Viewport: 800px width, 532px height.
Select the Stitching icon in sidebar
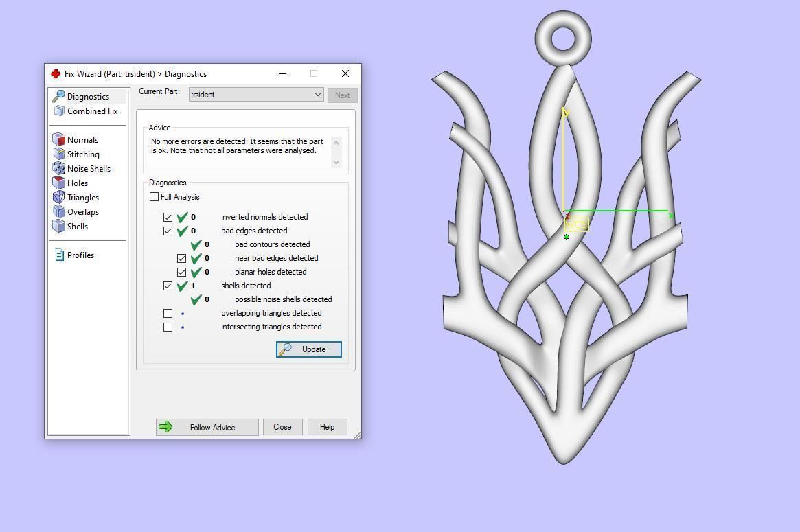coord(58,154)
